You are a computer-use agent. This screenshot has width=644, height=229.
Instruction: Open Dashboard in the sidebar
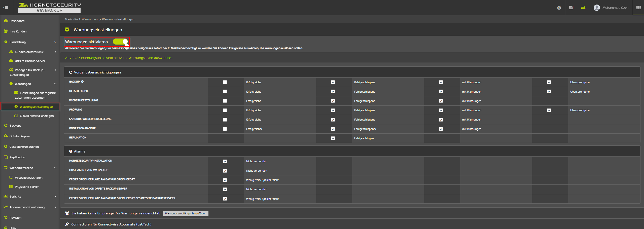[17, 21]
